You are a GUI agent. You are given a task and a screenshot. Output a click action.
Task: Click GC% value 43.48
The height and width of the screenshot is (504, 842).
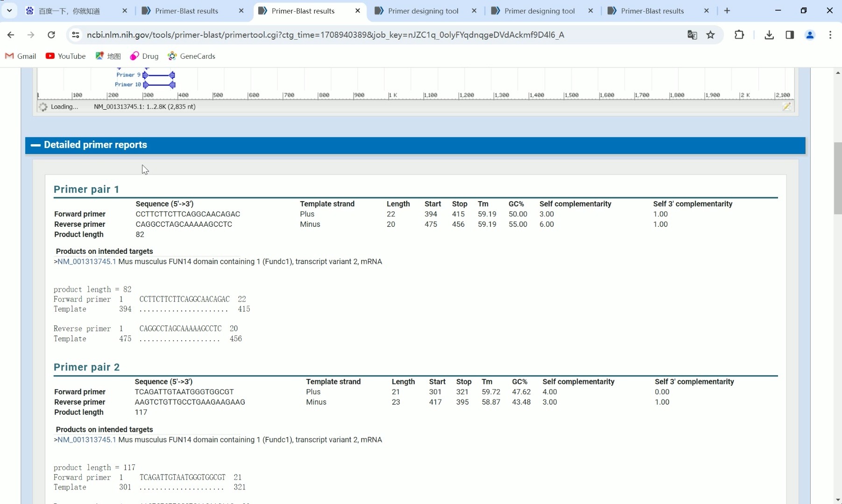pos(521,402)
